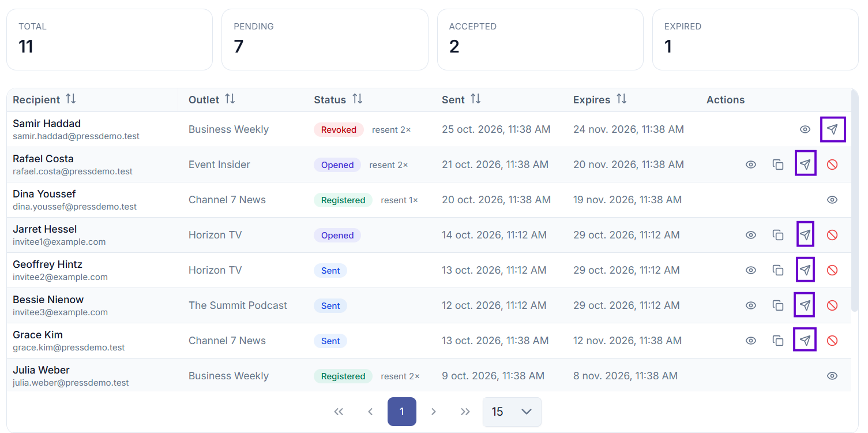This screenshot has height=433, width=868.
Task: Copy invitation link for Jarret Hessel
Action: (778, 235)
